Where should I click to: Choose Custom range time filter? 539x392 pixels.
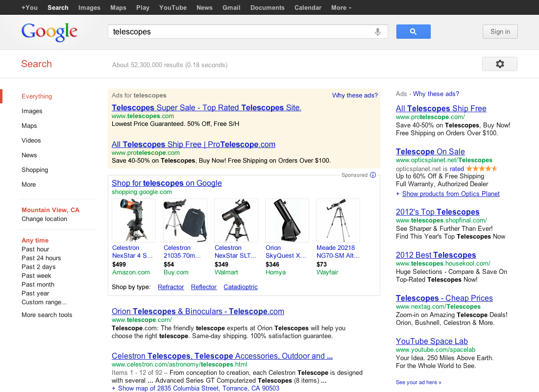(x=44, y=302)
